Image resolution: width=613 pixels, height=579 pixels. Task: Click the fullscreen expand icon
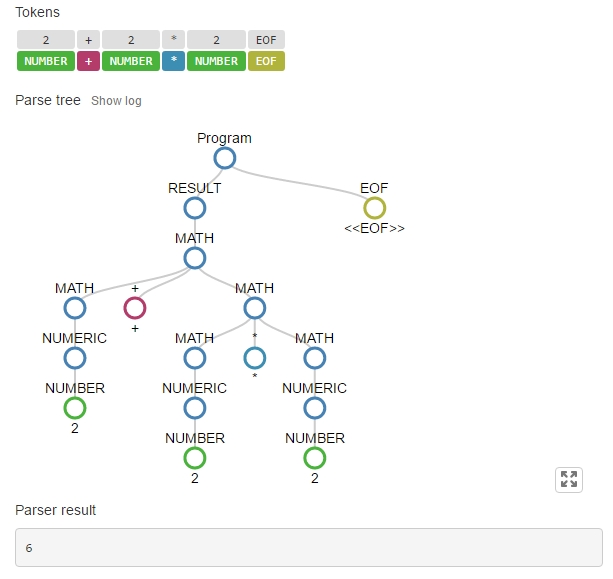569,479
